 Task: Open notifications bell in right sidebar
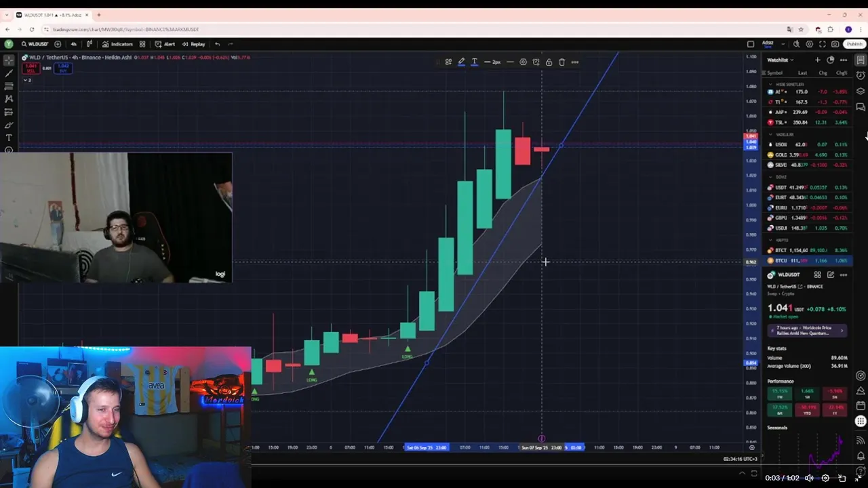(x=861, y=455)
